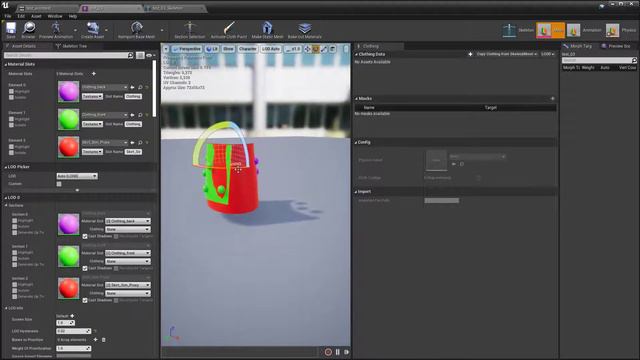Click the Preview Animation toolbar icon
The image size is (640, 360).
(56, 28)
